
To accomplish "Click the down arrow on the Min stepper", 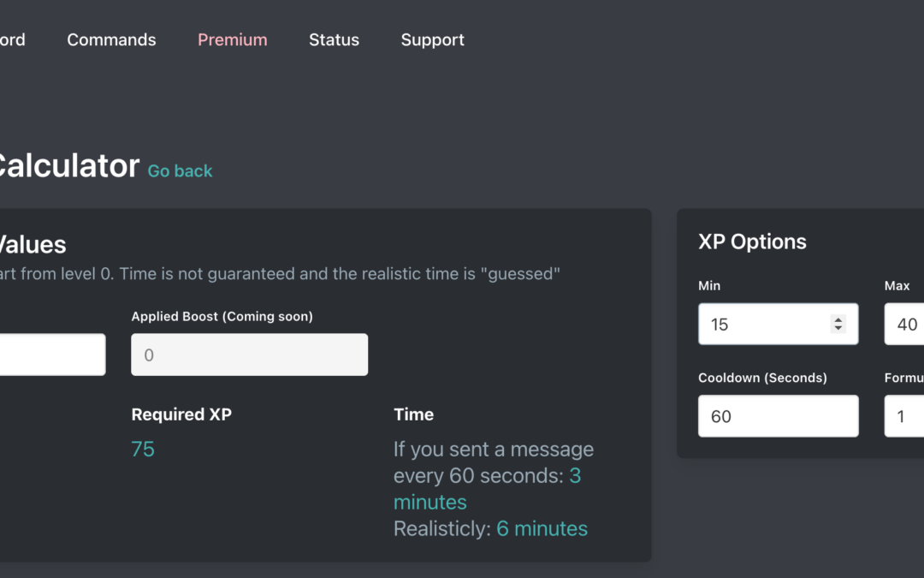I will tap(838, 329).
